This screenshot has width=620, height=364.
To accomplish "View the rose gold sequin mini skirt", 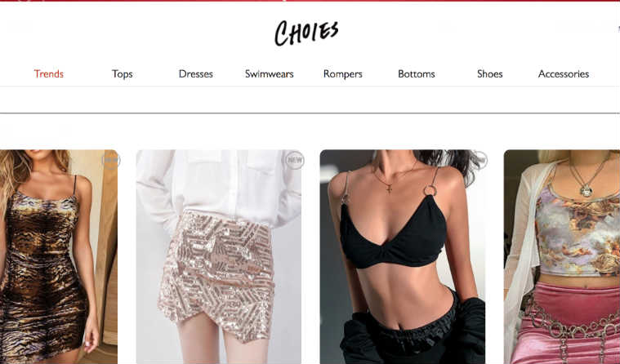I will click(x=219, y=257).
